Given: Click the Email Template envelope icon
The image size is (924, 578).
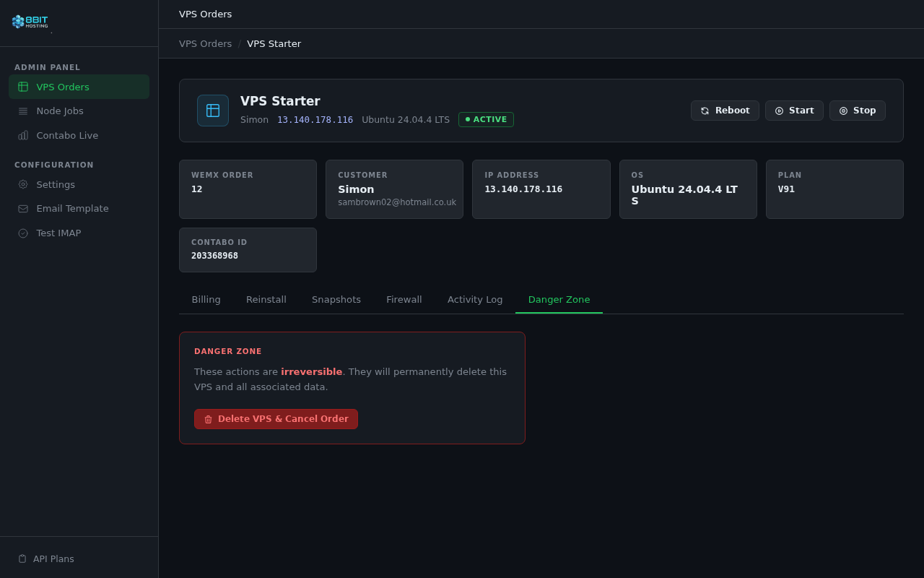Looking at the screenshot, I should 23,209.
